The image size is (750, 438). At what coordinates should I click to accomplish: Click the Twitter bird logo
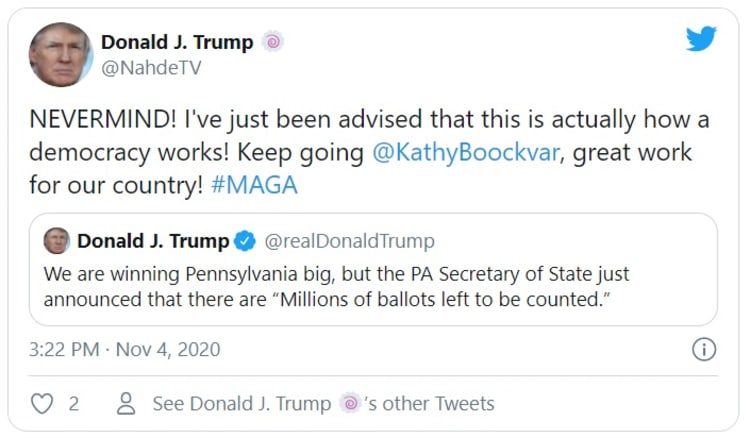pyautogui.click(x=701, y=40)
